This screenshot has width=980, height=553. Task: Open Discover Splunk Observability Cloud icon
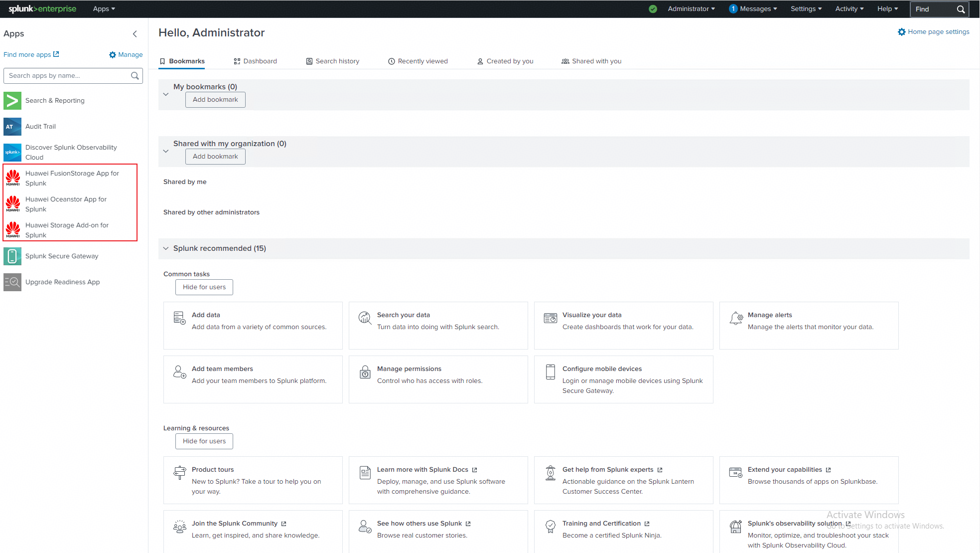[x=12, y=153]
